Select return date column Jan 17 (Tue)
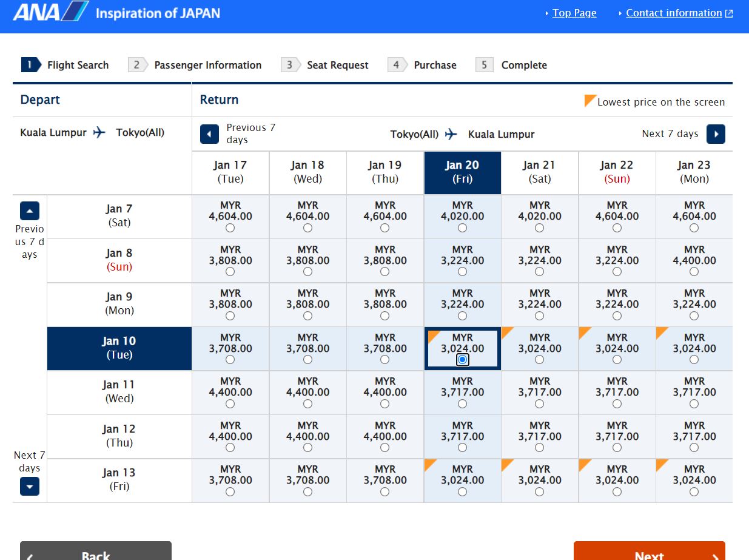Viewport: 749px width, 560px height. pyautogui.click(x=230, y=172)
